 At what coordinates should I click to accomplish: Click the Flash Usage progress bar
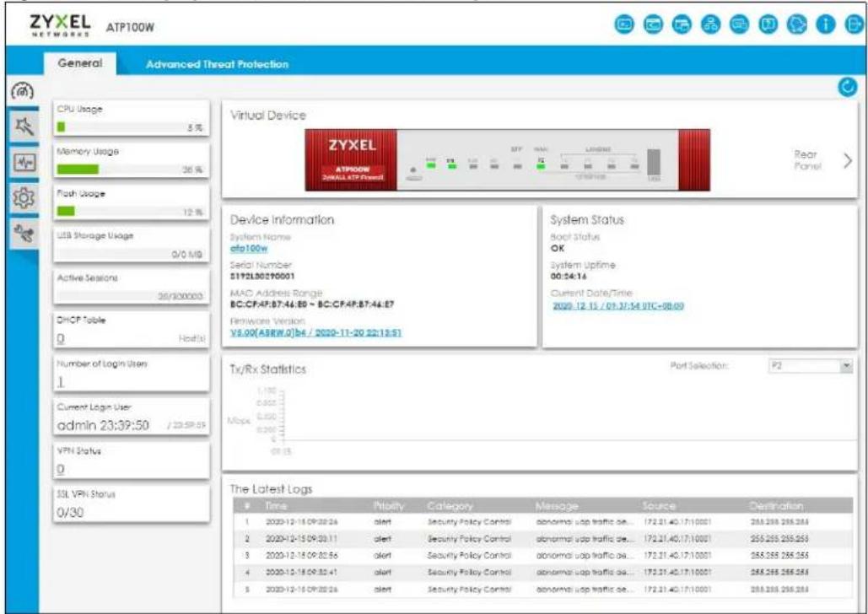[132, 212]
